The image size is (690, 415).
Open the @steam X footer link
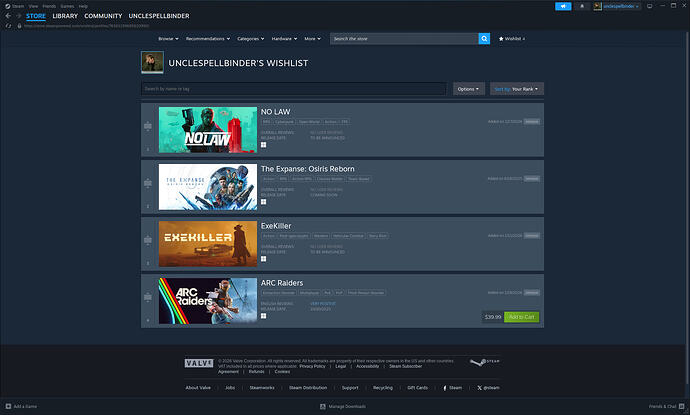click(x=480, y=387)
